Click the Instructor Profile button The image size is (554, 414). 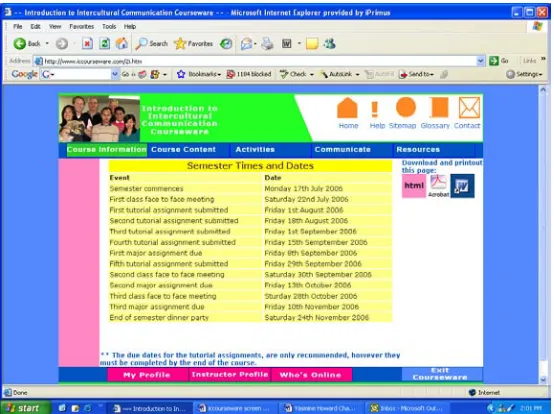[x=230, y=374]
